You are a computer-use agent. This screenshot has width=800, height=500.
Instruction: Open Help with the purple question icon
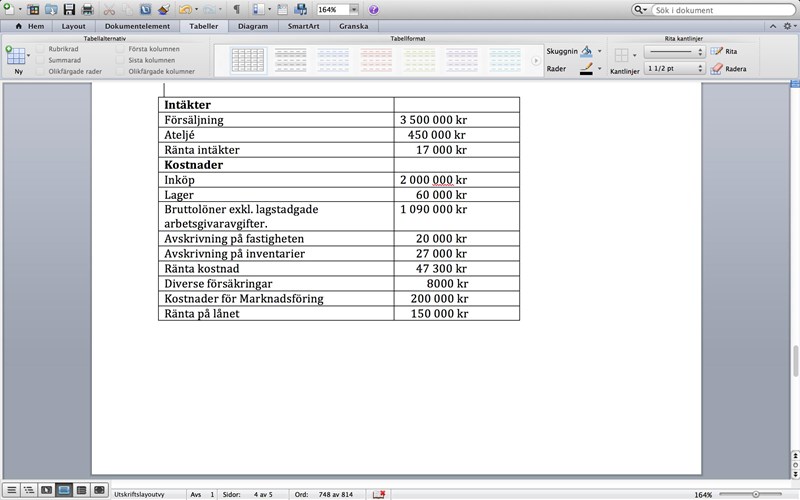373,9
